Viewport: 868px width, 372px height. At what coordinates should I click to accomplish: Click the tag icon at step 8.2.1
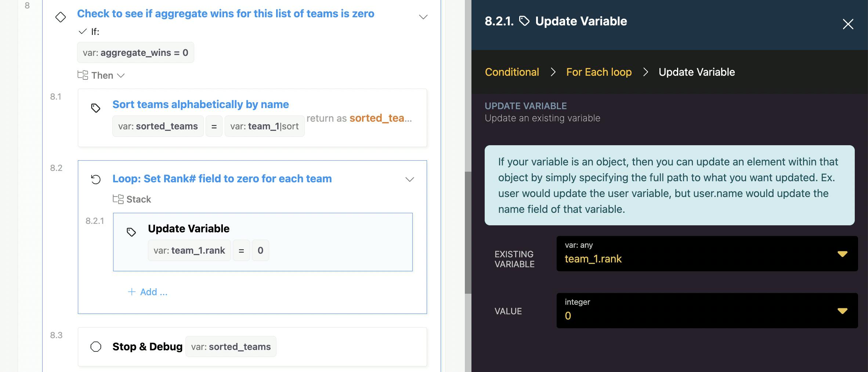click(x=131, y=232)
